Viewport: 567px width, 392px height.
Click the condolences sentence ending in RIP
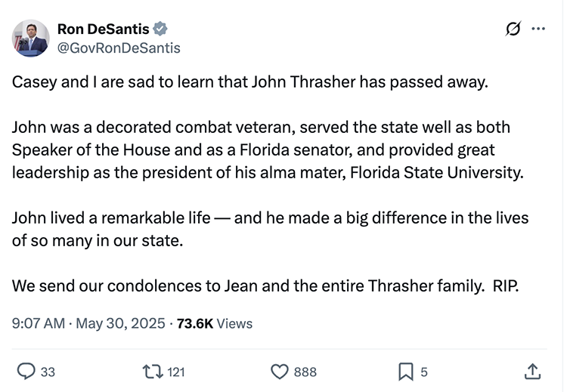click(265, 286)
